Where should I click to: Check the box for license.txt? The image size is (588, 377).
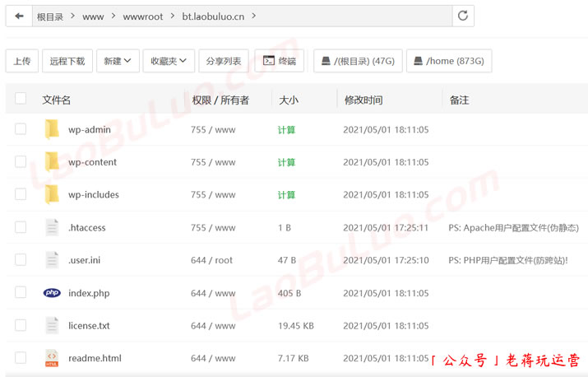[x=21, y=325]
